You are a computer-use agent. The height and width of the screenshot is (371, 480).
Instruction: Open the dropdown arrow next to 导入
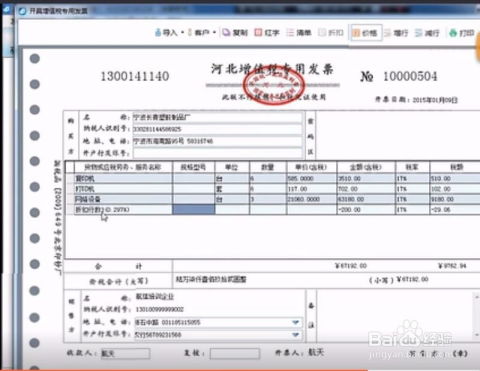pos(182,32)
